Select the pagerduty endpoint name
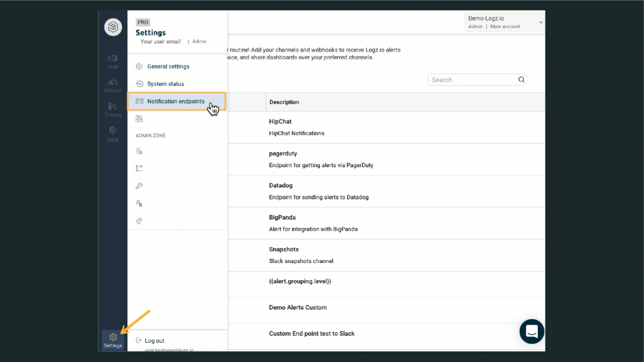This screenshot has height=362, width=644. (x=283, y=154)
